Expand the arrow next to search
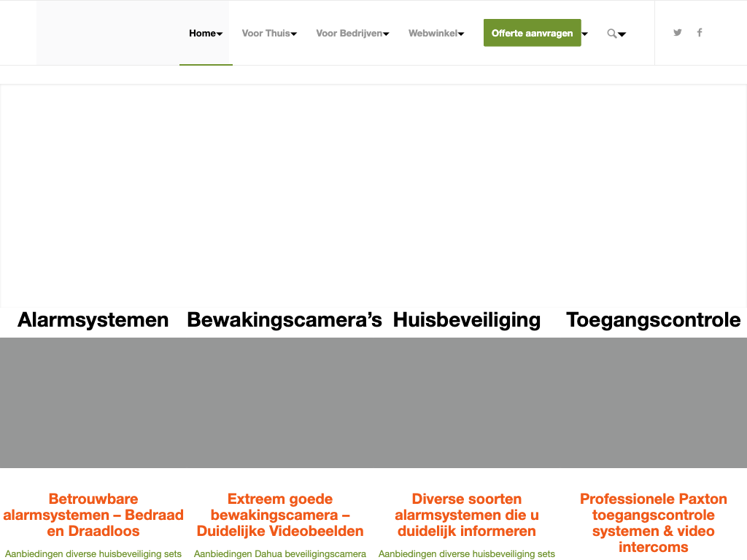 tap(622, 34)
